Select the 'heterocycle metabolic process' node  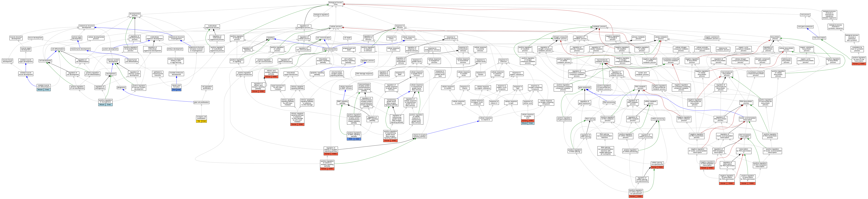[x=723, y=49]
